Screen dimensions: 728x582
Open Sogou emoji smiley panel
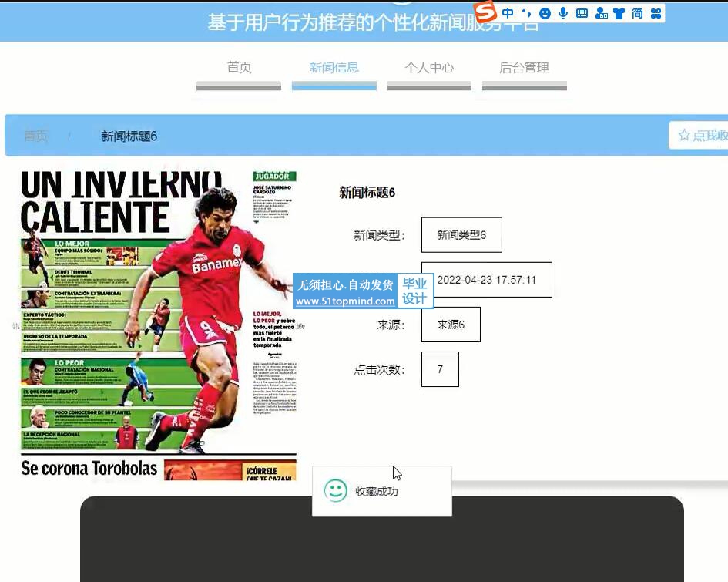click(545, 13)
